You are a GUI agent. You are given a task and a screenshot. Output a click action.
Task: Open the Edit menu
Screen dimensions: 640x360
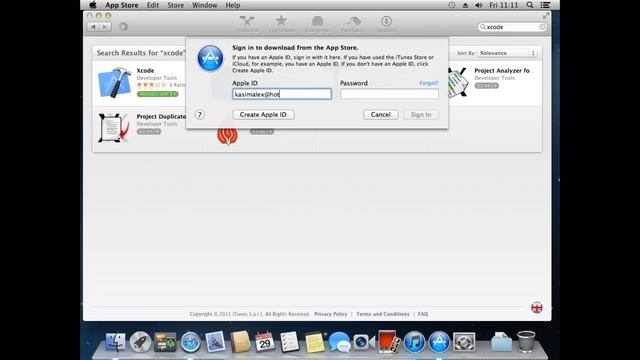pos(153,5)
